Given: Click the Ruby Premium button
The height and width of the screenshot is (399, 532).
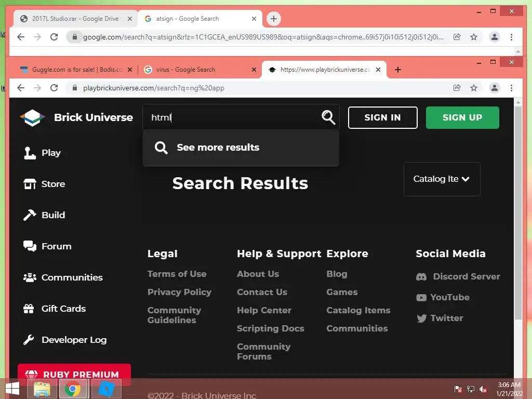Looking at the screenshot, I should tap(74, 374).
